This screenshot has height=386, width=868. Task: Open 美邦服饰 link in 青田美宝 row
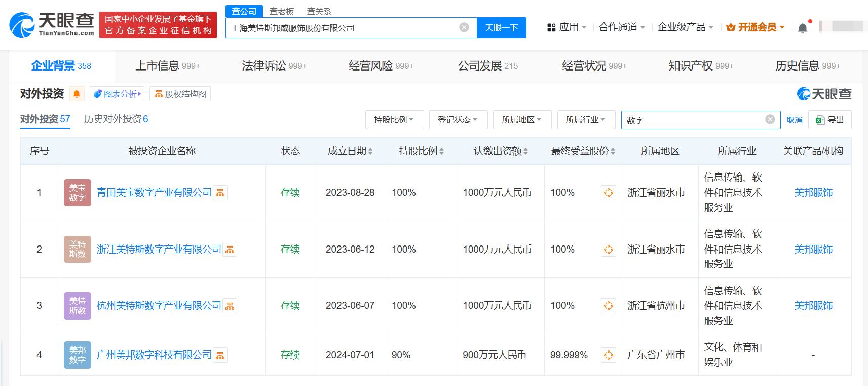click(813, 193)
